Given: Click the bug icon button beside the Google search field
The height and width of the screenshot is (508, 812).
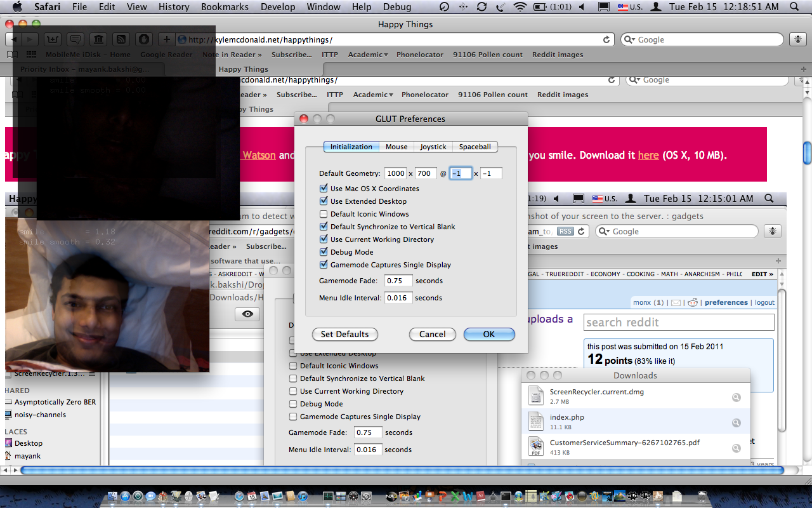Looking at the screenshot, I should click(797, 39).
